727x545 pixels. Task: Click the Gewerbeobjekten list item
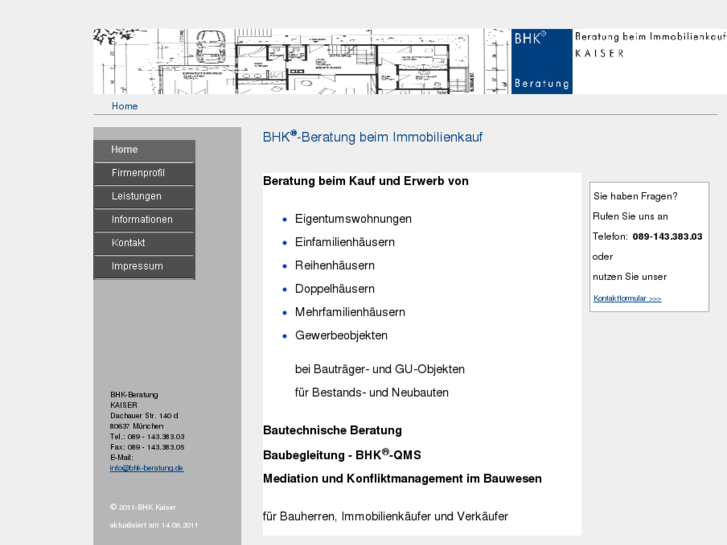click(341, 335)
